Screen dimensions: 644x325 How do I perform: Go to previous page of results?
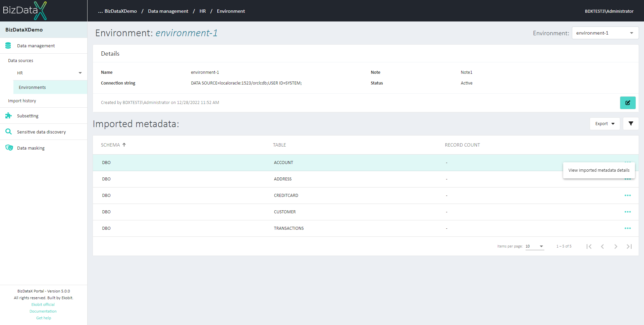pyautogui.click(x=602, y=247)
